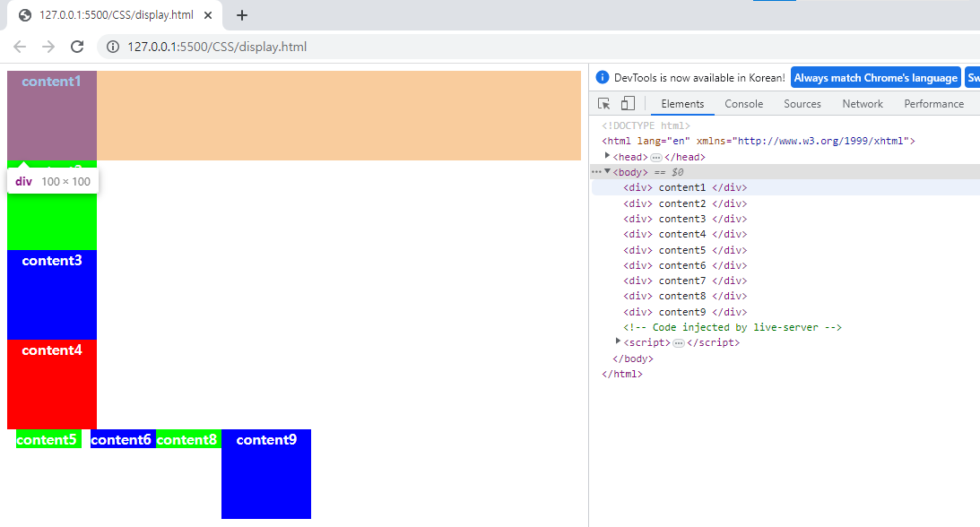Image resolution: width=980 pixels, height=527 pixels.
Task: Open the Performance tab
Action: pos(933,104)
